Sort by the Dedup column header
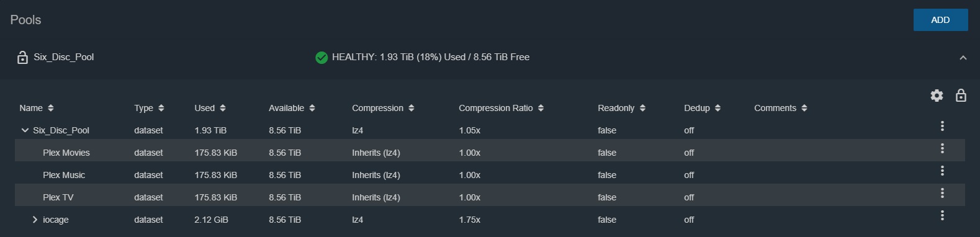 [703, 108]
